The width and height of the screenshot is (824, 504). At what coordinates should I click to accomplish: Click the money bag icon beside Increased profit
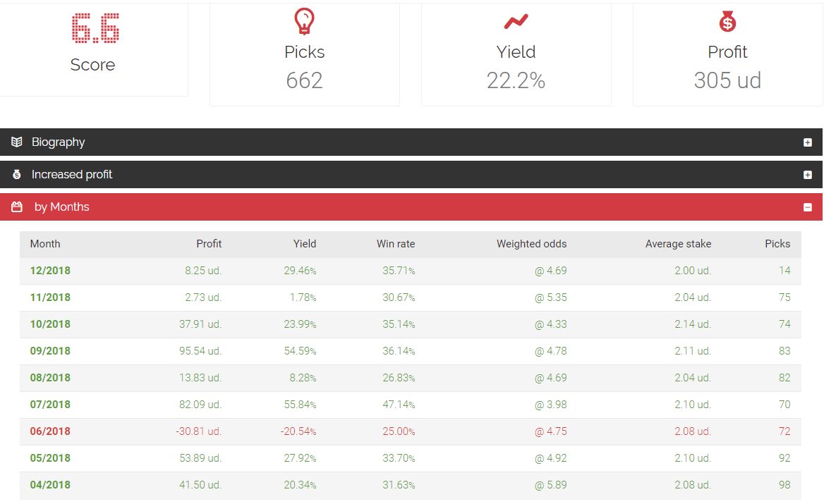pyautogui.click(x=17, y=174)
